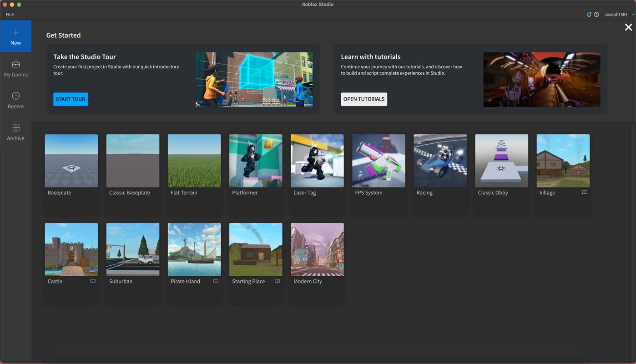Click the "Flat Terrain" label text
This screenshot has width=636, height=364.
(184, 193)
